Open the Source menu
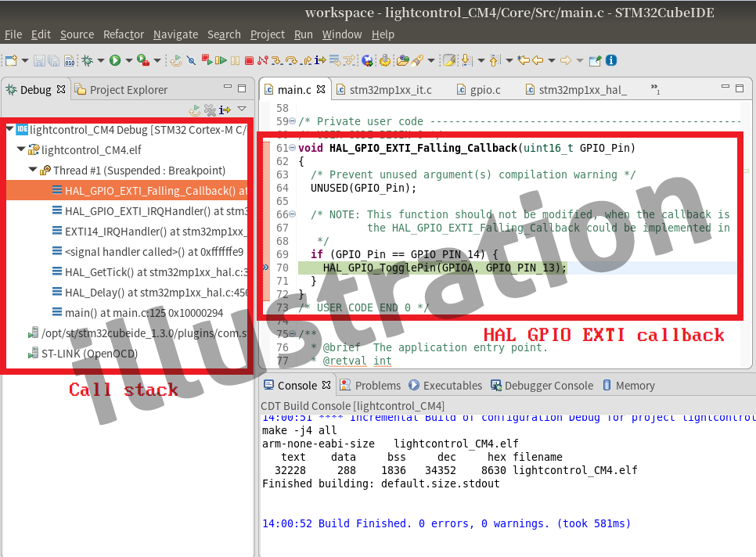The height and width of the screenshot is (557, 756). point(77,34)
